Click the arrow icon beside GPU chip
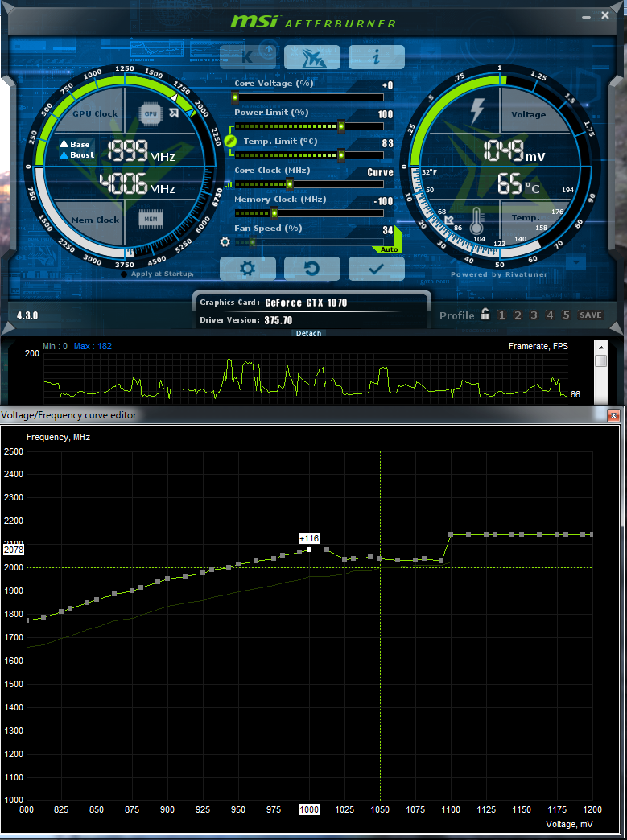The image size is (627, 840). (x=174, y=113)
